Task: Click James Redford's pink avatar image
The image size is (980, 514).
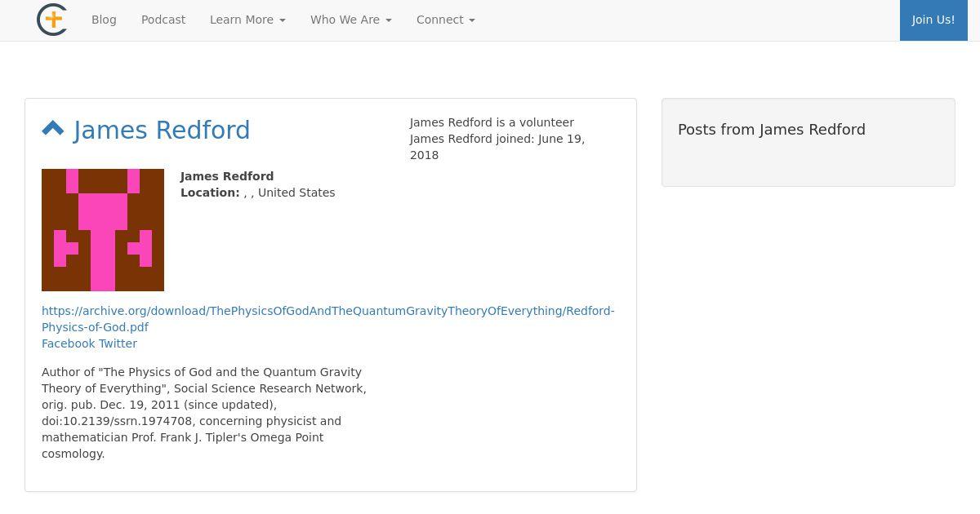Action: pos(103,230)
